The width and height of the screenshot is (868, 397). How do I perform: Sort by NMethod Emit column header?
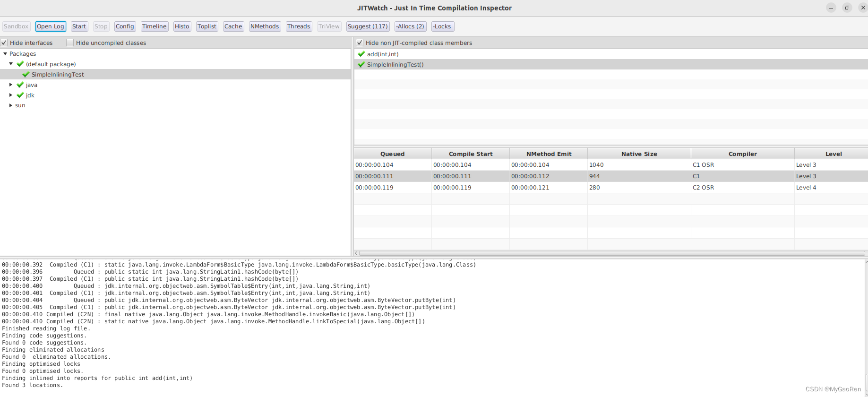tap(549, 154)
